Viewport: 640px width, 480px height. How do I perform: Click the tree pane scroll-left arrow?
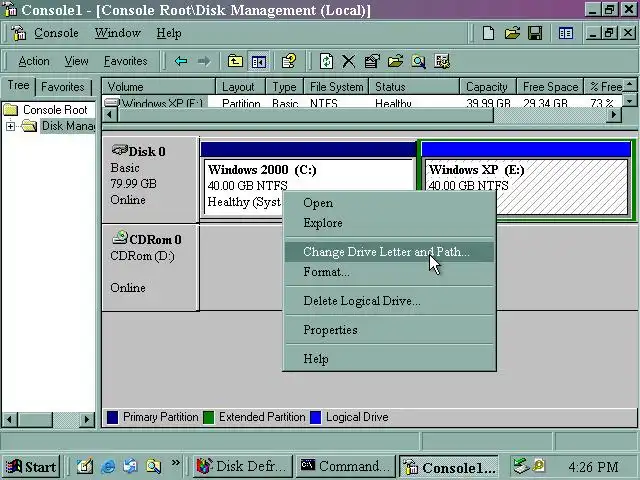pyautogui.click(x=10, y=419)
